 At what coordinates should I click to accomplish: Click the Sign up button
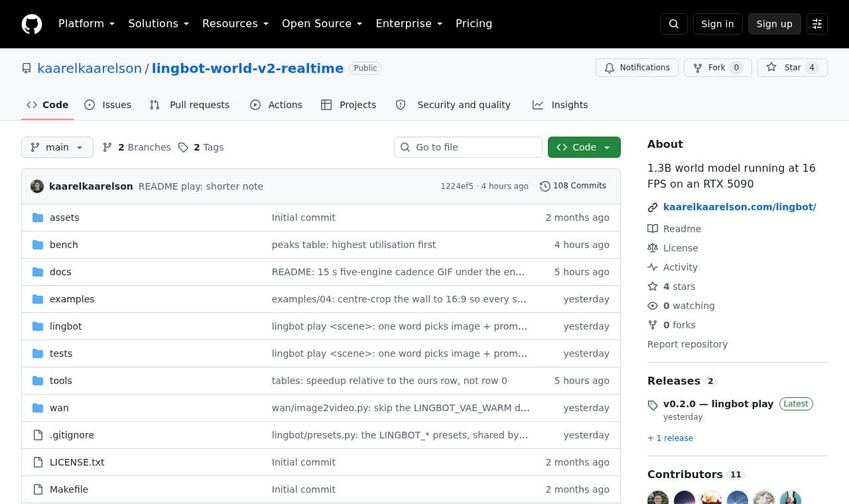[775, 24]
